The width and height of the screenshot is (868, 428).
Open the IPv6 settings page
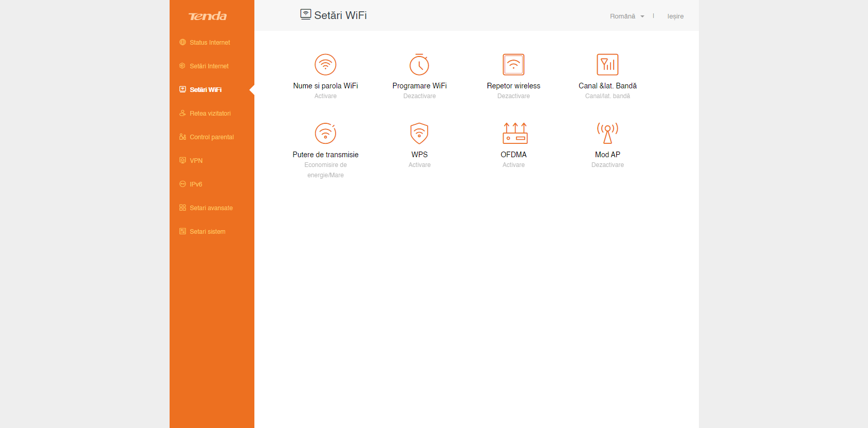point(196,184)
